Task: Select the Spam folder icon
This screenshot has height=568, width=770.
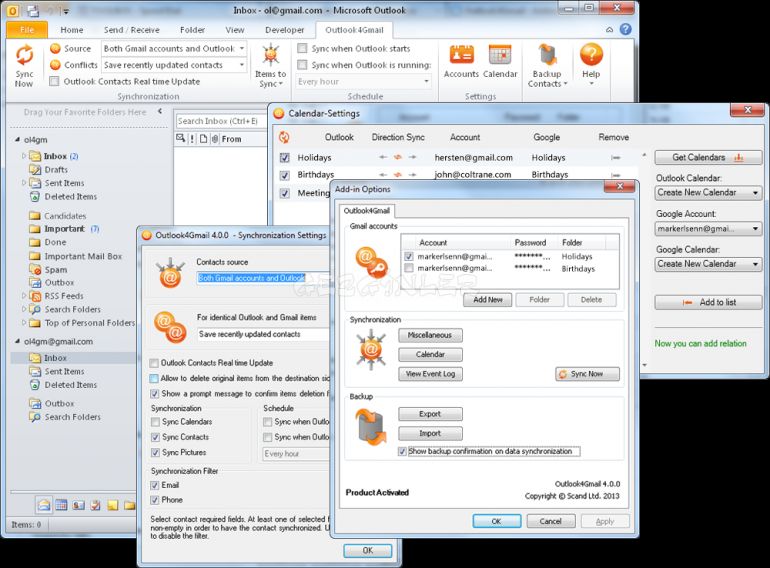Action: (35, 270)
